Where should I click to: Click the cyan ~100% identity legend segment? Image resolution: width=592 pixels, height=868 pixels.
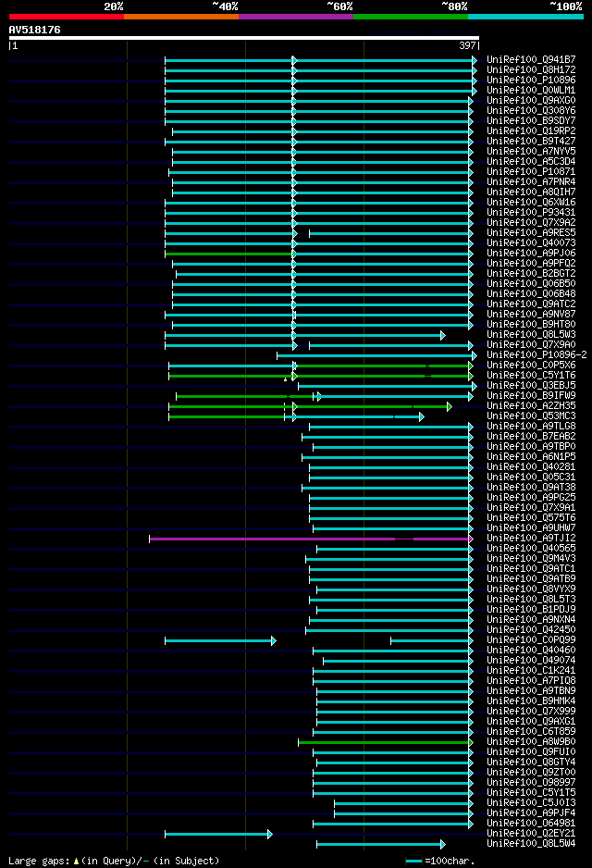click(x=525, y=17)
